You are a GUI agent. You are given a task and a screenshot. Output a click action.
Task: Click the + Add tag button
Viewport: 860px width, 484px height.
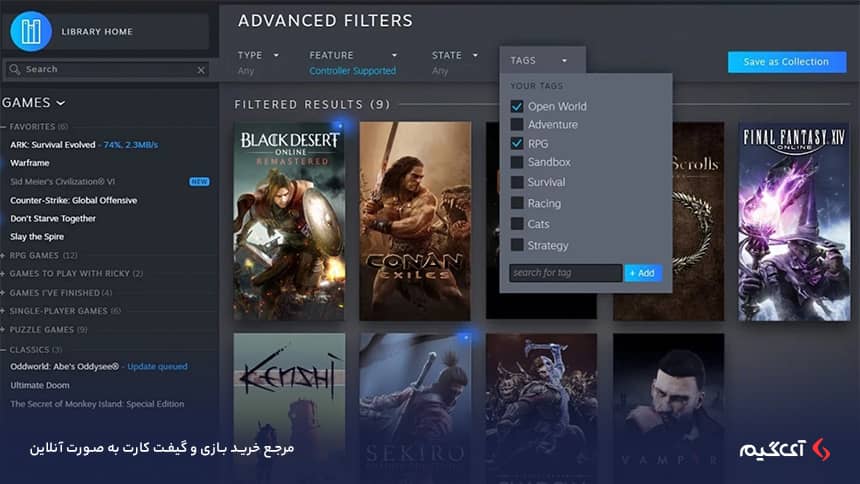pos(643,273)
